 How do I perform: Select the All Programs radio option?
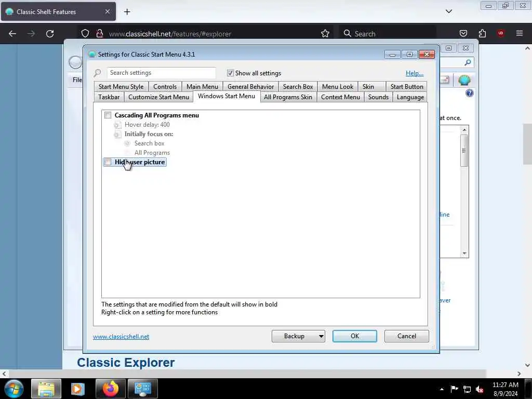click(127, 153)
